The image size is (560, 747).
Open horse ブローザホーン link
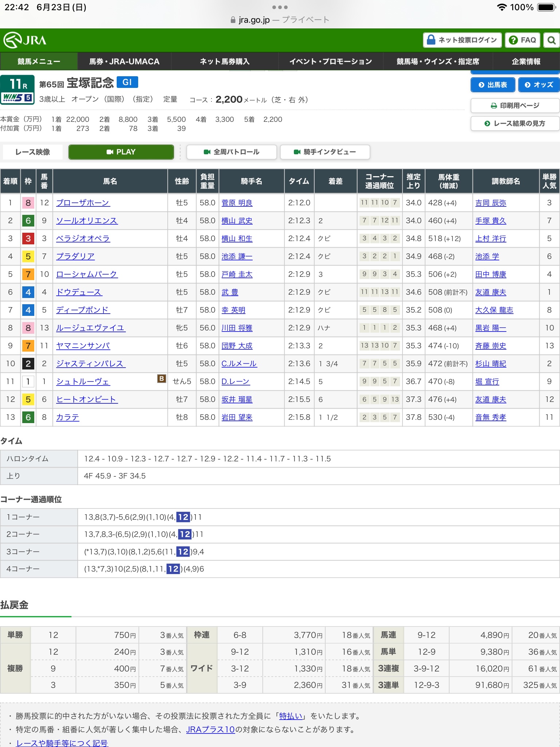tap(83, 203)
